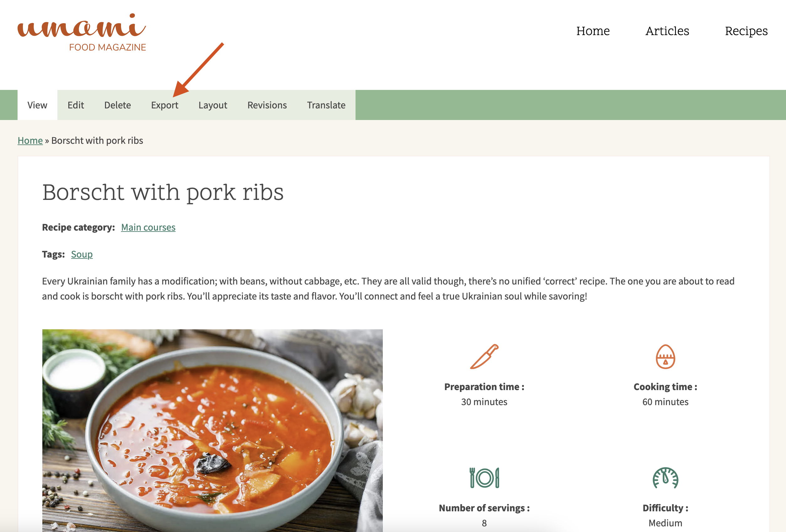Open the Delete tab
The height and width of the screenshot is (532, 786).
[x=117, y=105]
